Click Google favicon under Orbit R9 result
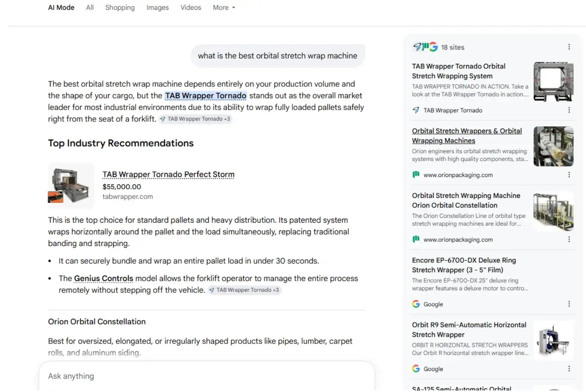Viewport: 586px width, 392px height. click(416, 368)
